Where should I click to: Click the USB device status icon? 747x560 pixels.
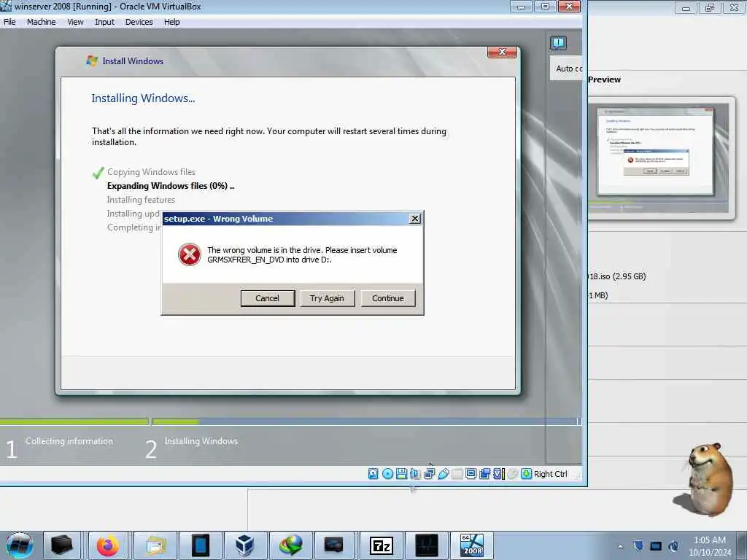(x=443, y=474)
